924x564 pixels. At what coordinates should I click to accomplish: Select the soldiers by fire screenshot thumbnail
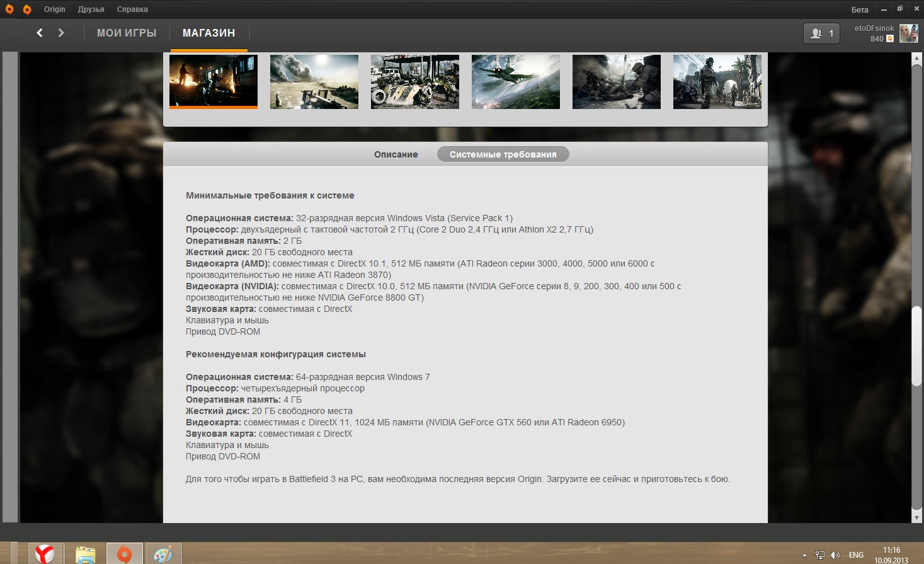pos(214,81)
